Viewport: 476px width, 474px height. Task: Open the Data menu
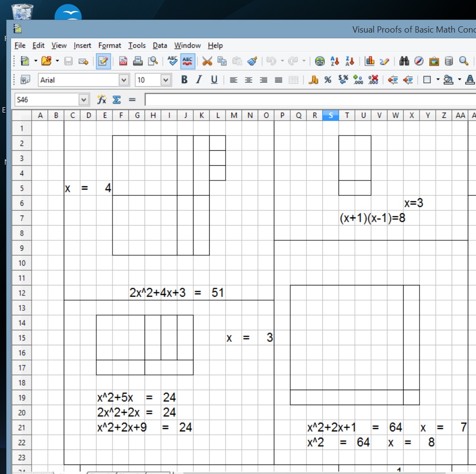click(160, 45)
